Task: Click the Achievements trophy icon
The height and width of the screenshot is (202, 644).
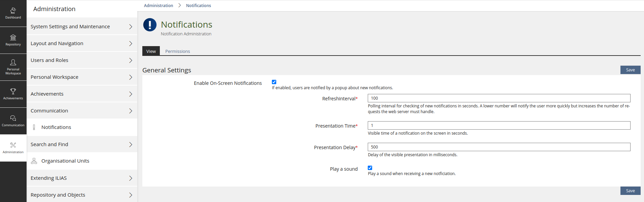Action: (13, 91)
